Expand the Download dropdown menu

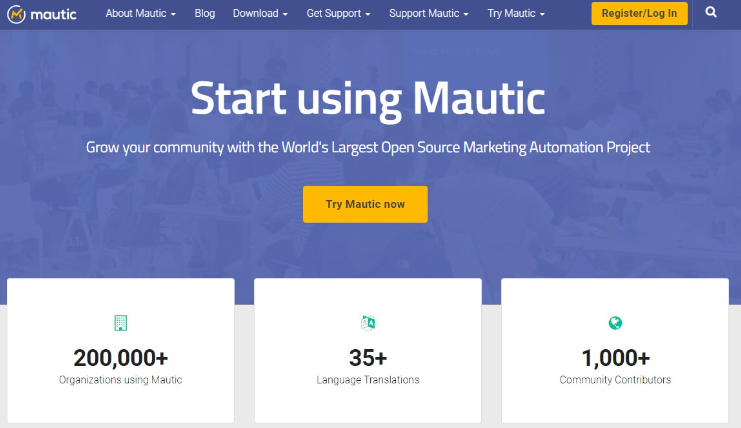[260, 14]
